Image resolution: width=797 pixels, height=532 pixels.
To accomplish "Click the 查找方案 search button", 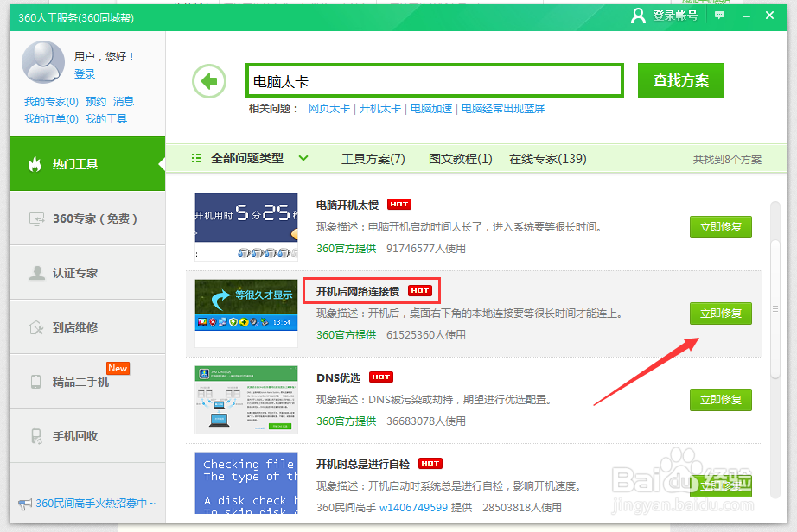I will pyautogui.click(x=680, y=80).
